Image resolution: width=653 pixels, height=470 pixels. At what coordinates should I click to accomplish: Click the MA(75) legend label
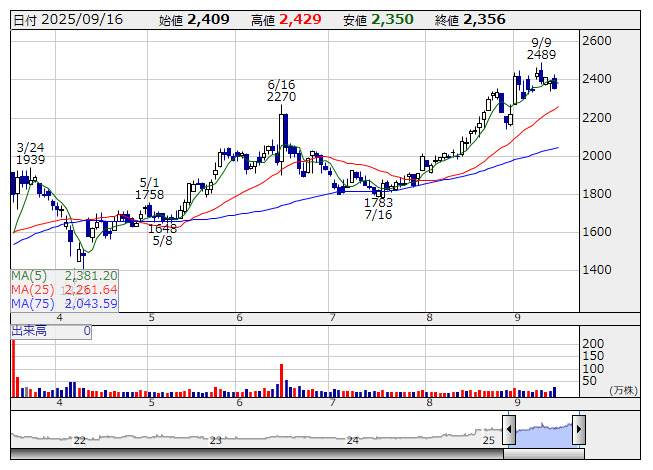30,303
